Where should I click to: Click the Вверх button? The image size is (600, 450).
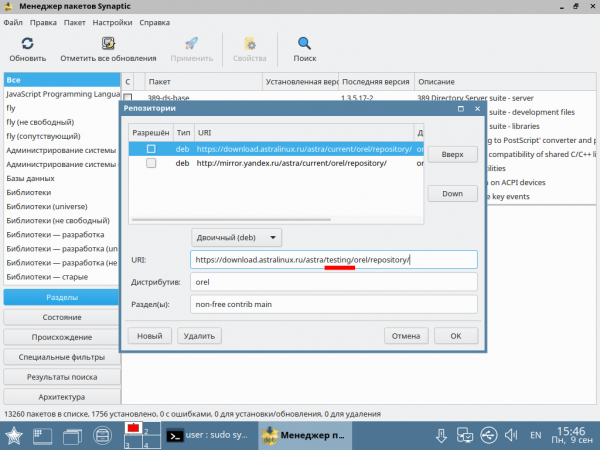coord(452,155)
